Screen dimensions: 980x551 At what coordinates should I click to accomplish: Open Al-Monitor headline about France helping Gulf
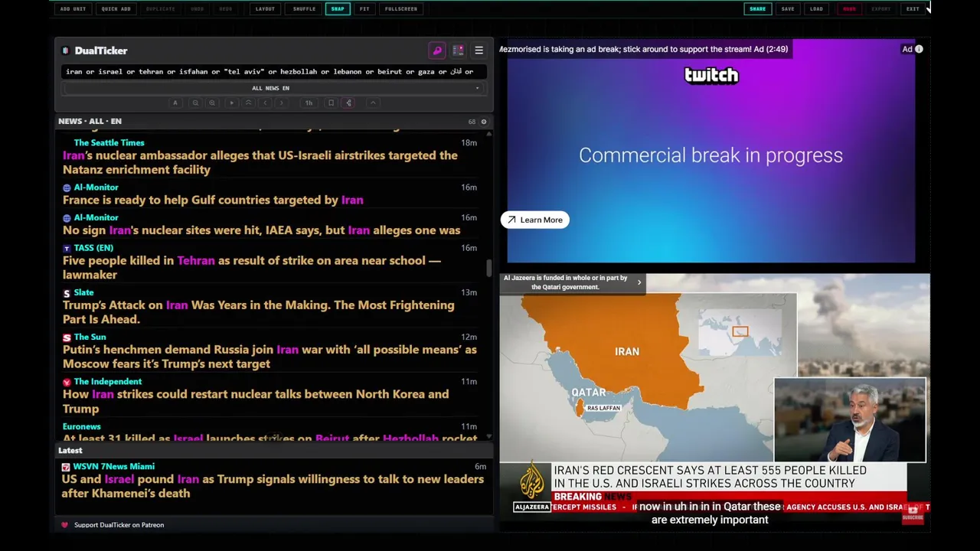[x=213, y=200]
